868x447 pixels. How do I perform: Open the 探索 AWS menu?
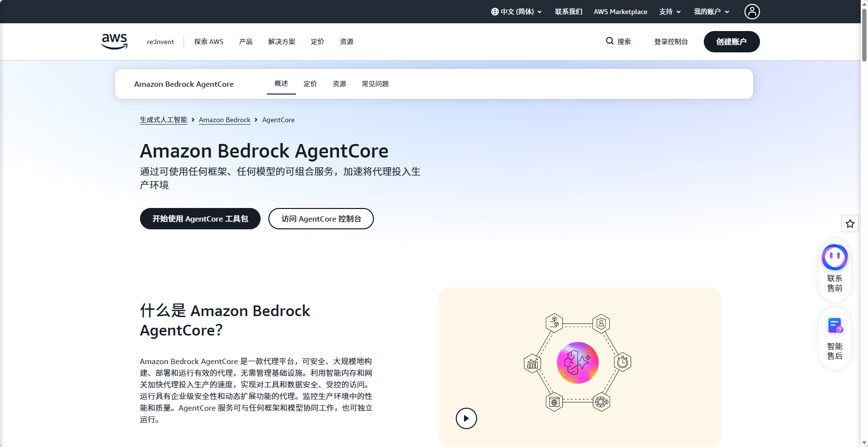coord(209,42)
